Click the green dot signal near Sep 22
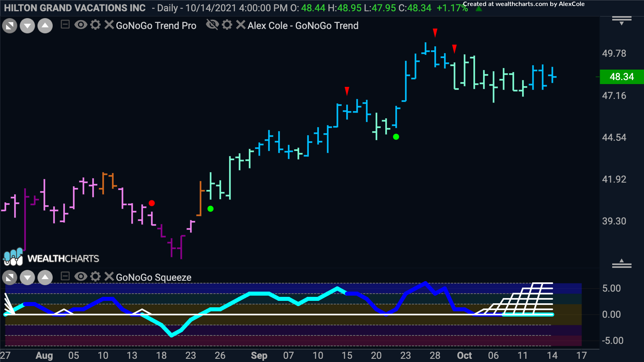The width and height of the screenshot is (644, 362). pos(396,137)
